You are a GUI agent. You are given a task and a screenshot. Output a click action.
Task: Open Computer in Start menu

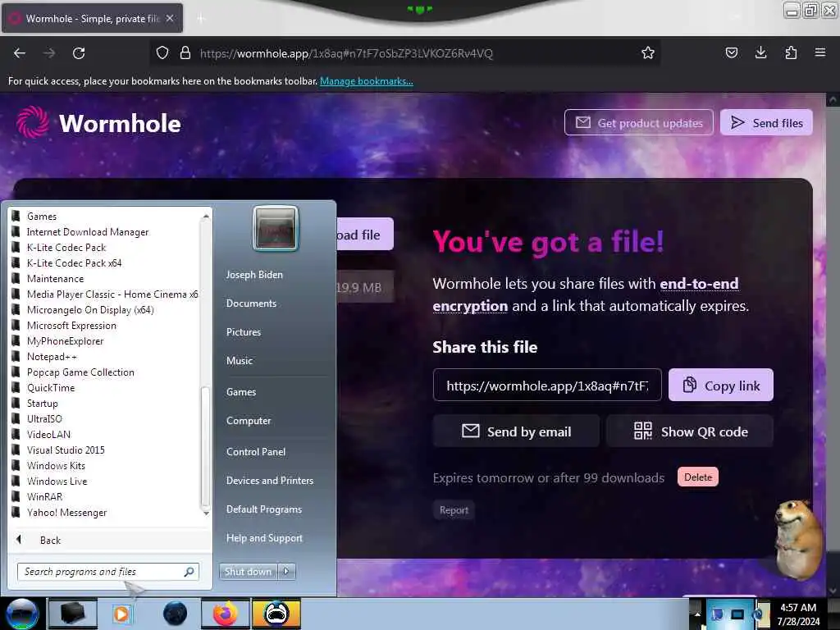click(x=249, y=421)
